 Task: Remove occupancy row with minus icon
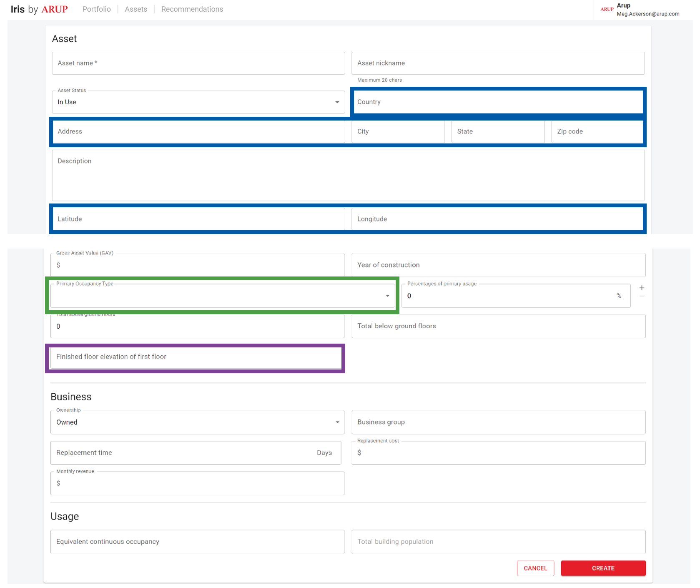[642, 297]
